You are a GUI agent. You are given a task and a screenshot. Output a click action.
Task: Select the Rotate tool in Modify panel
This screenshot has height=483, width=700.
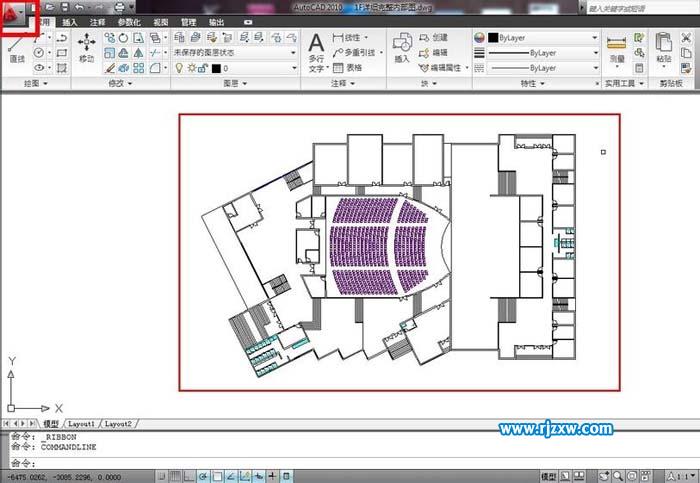[124, 38]
